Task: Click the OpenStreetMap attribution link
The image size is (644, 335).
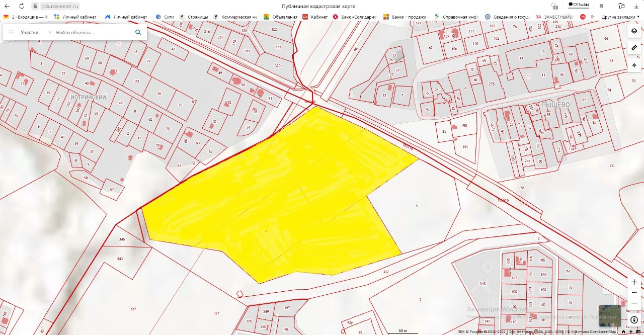Action: [x=595, y=331]
